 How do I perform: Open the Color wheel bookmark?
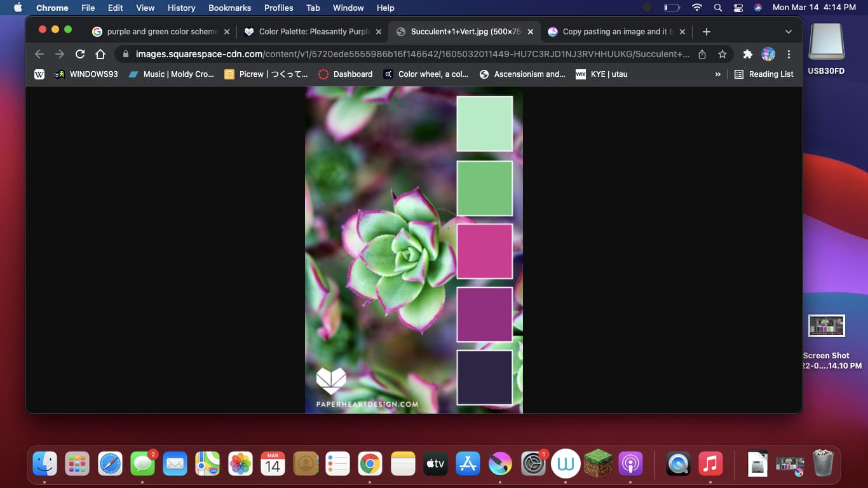(x=426, y=74)
